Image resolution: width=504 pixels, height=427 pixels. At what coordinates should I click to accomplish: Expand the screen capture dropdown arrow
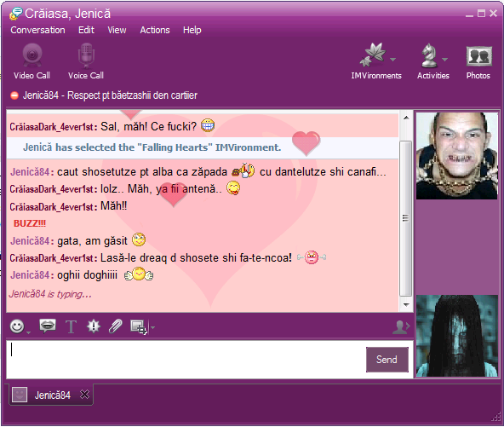pos(152,327)
